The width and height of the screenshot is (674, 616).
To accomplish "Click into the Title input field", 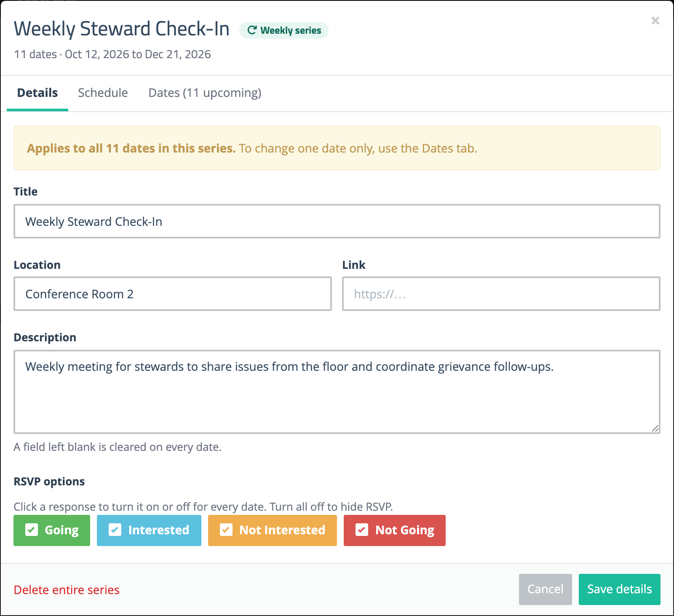I will tap(337, 221).
